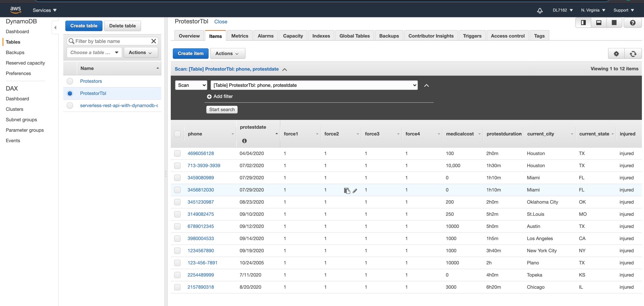
Task: Check the row for phone 2157890318
Action: pyautogui.click(x=177, y=287)
